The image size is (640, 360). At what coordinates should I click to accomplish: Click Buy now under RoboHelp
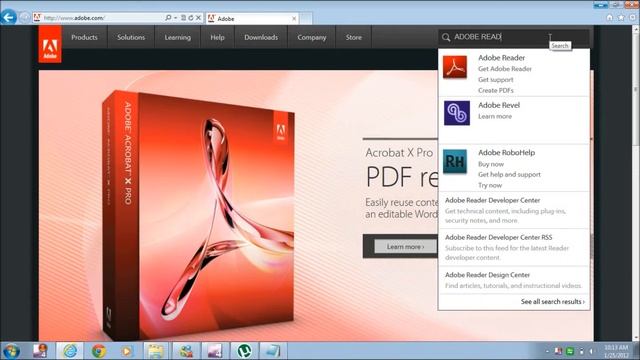click(491, 164)
